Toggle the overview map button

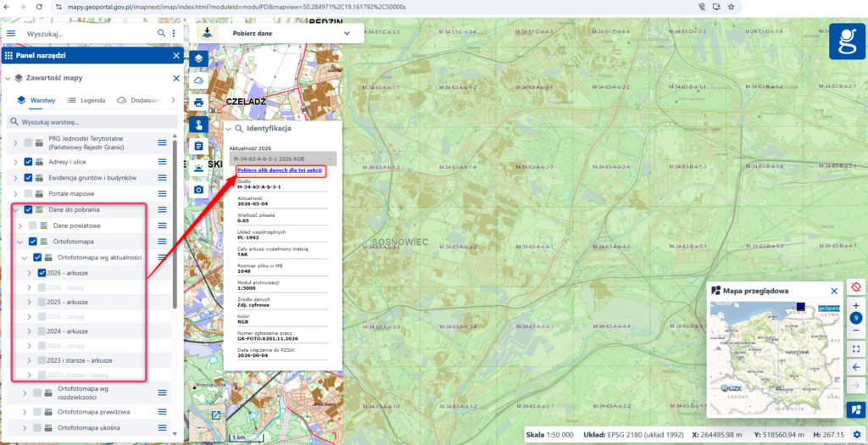point(856,410)
